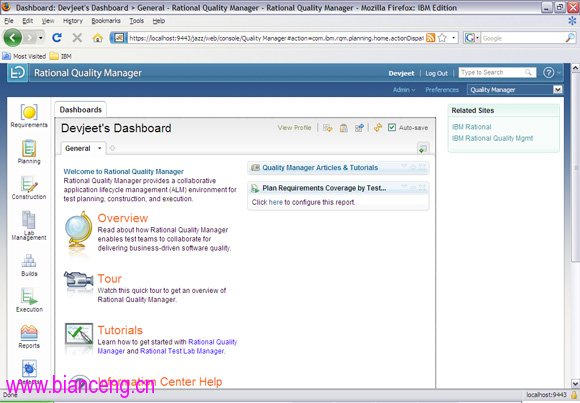
Task: Click the Google search input field
Action: pyautogui.click(x=523, y=38)
